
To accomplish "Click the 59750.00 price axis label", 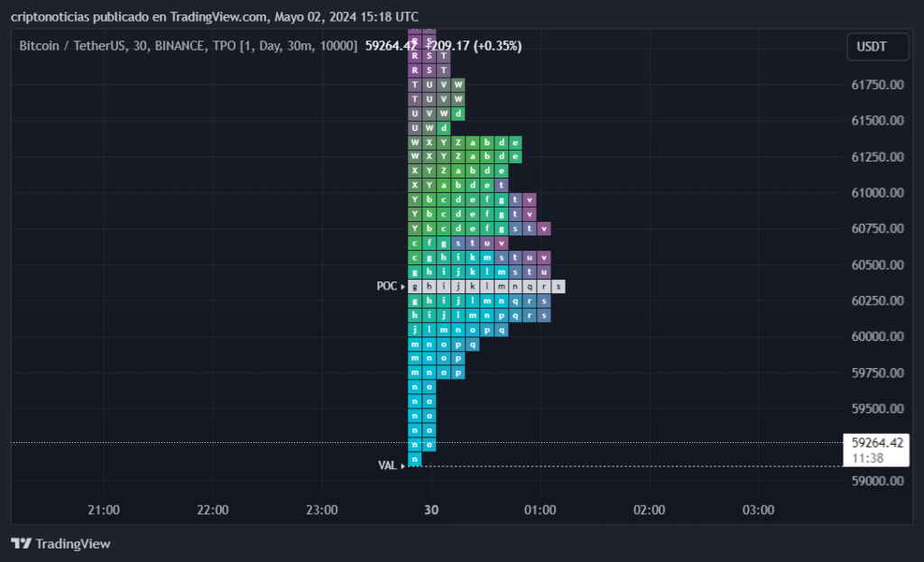I will coord(877,373).
